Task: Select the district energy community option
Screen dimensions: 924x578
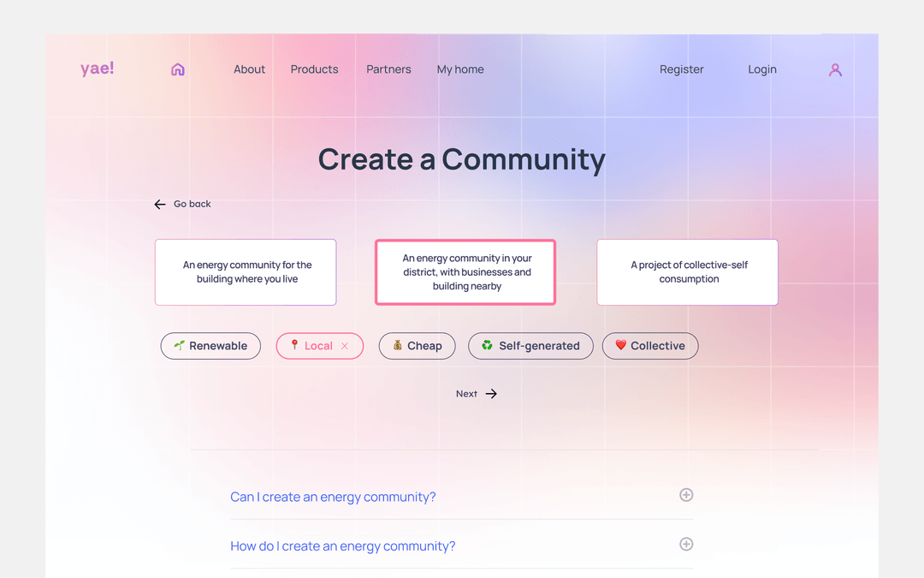Action: click(465, 271)
